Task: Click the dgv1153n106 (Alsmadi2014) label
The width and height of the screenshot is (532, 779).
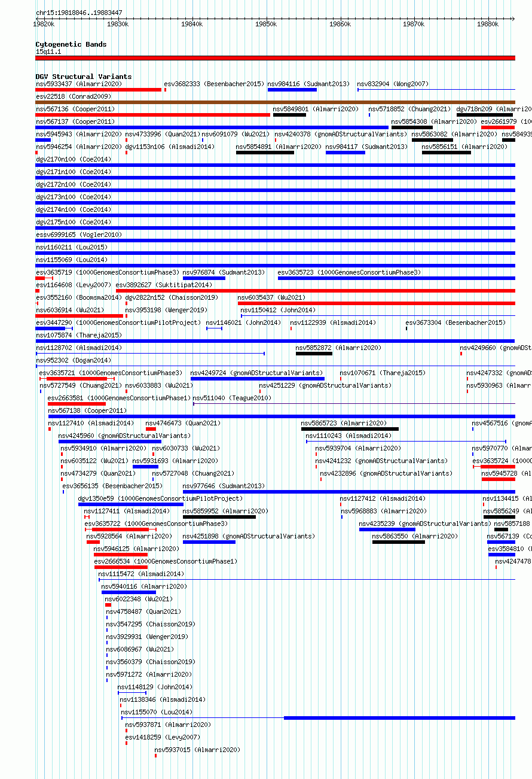Action: coord(170,147)
